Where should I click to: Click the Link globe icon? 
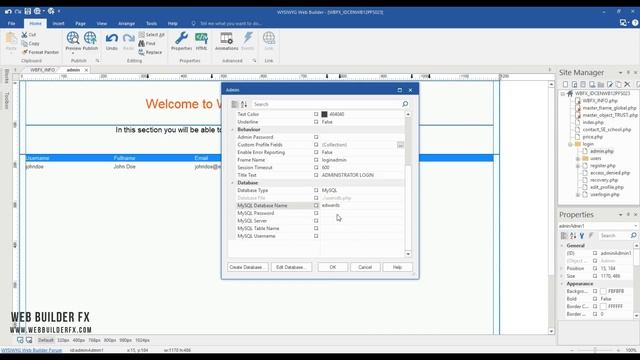[269, 38]
